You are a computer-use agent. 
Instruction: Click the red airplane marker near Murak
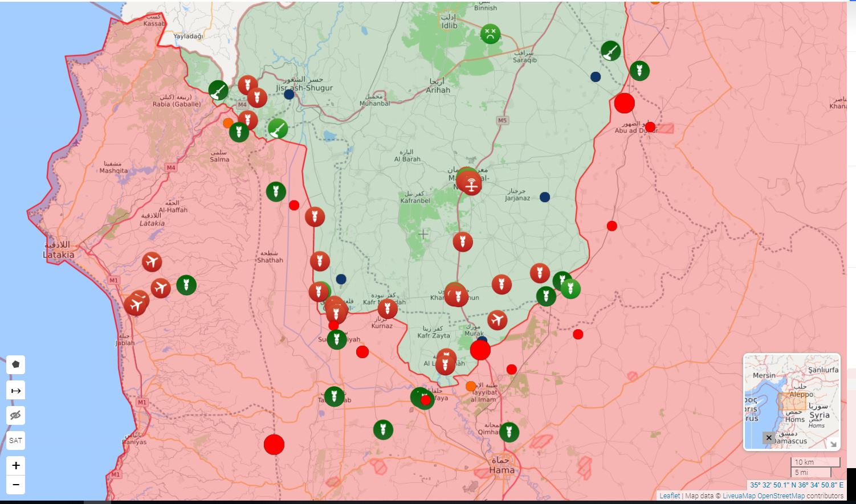[497, 320]
